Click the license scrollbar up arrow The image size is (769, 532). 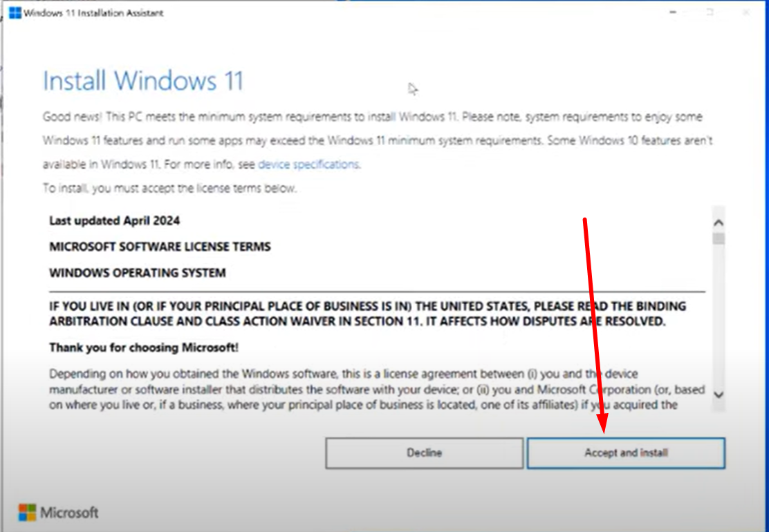point(719,223)
